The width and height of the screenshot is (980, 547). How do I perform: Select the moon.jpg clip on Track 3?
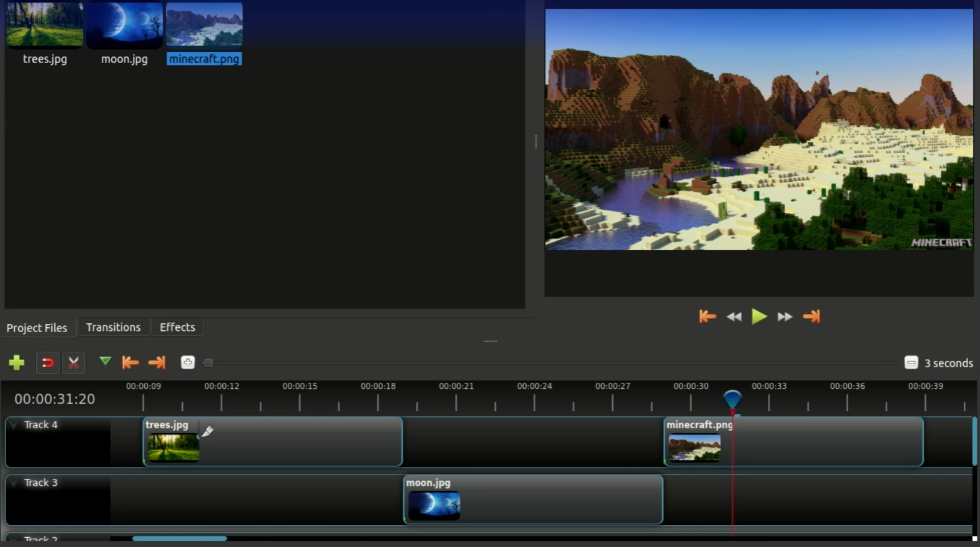533,500
